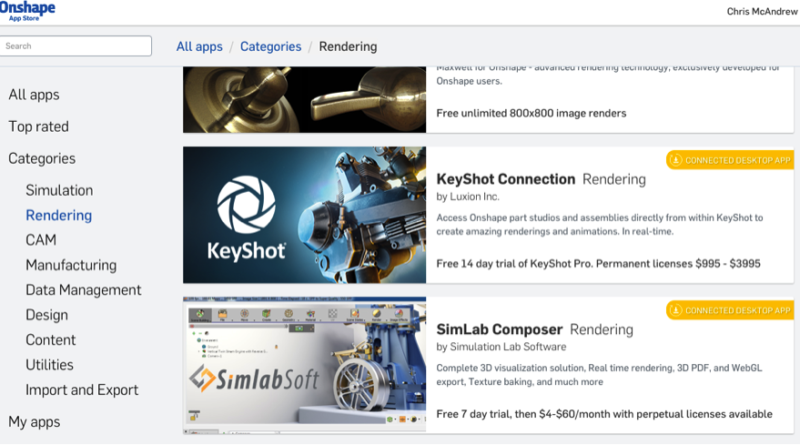This screenshot has height=445, width=800.
Task: Click the KeyShot engine thumbnail image
Action: tap(305, 215)
